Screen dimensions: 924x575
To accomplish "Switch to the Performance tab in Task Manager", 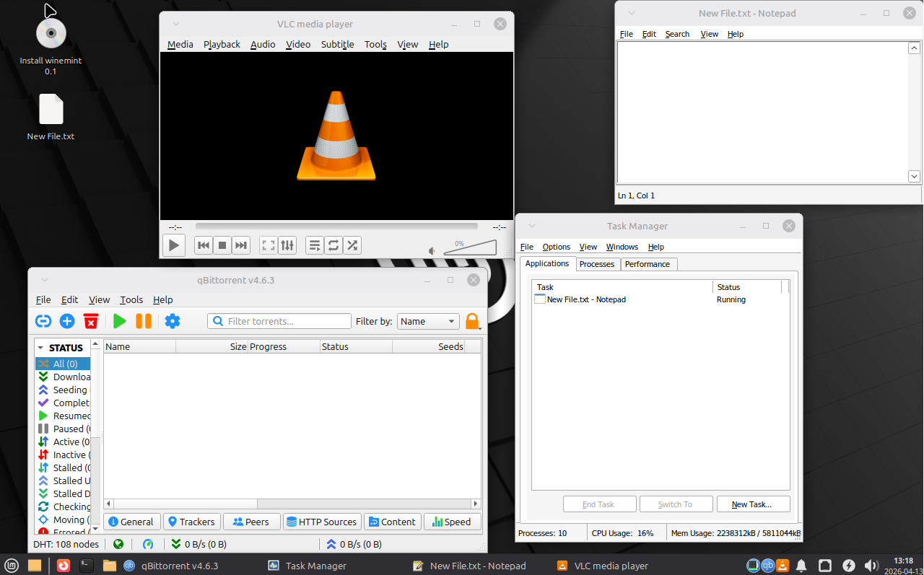I will tap(648, 264).
